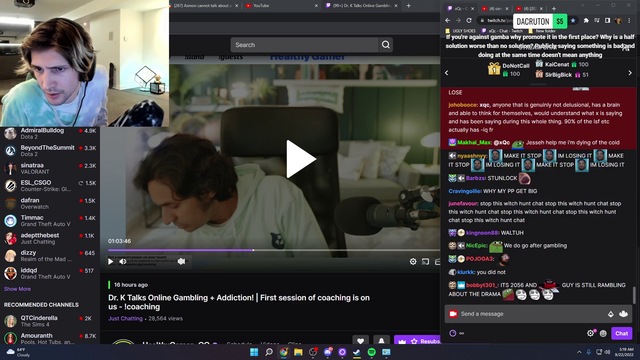Viewport: 640px width, 360px height.
Task: Open the browser extensions puzzle icon
Action: 586,20
